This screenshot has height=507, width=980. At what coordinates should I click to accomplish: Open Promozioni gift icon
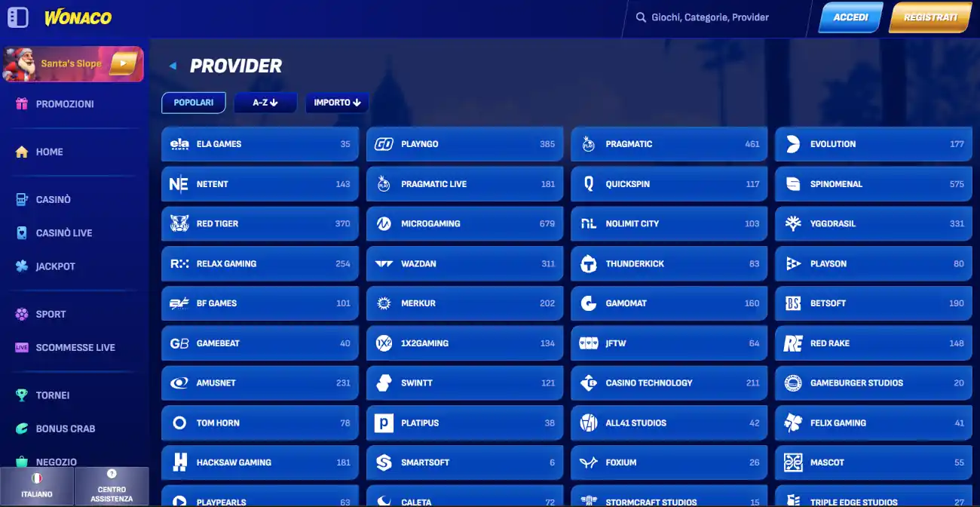pyautogui.click(x=22, y=104)
